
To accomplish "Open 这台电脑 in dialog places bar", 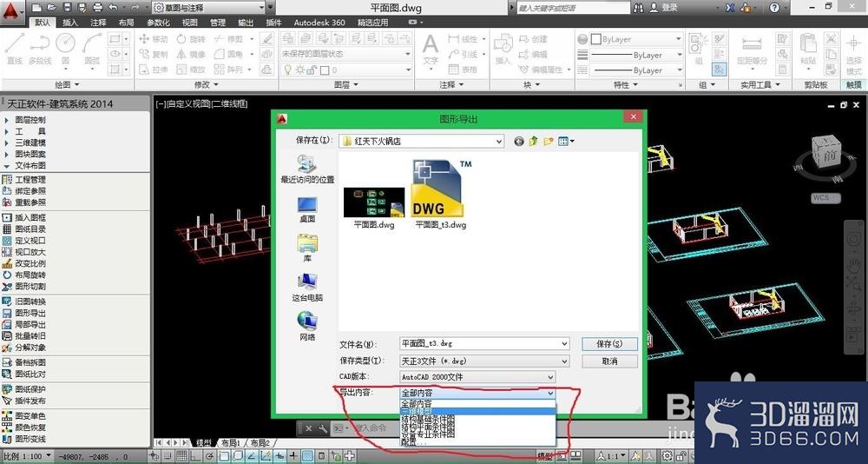I will coord(307,287).
